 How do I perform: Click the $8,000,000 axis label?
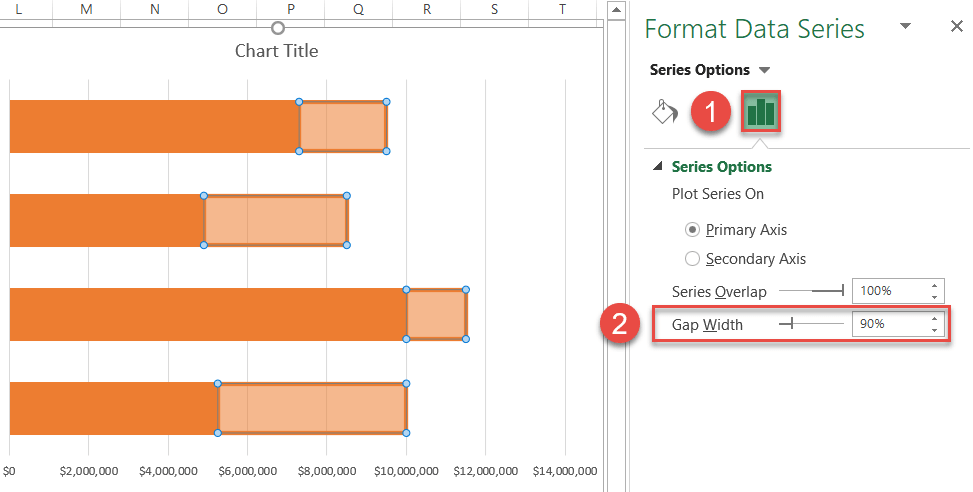click(327, 472)
